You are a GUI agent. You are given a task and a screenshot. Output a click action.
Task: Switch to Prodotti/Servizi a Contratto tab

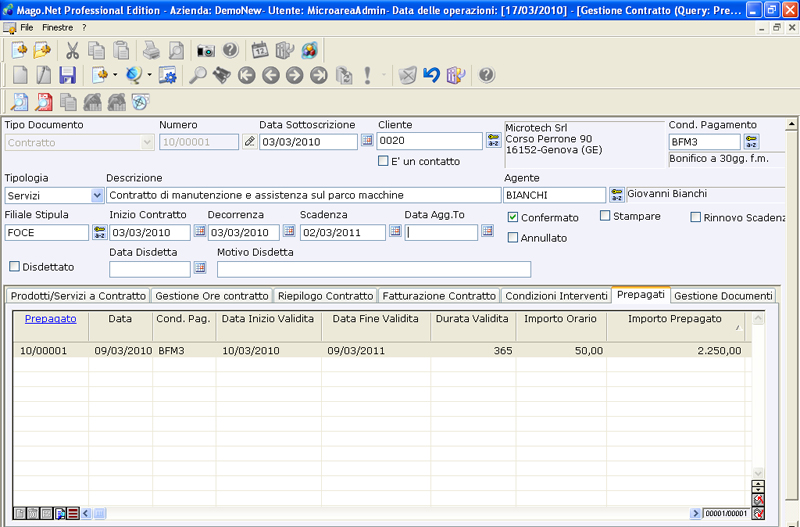tap(78, 296)
